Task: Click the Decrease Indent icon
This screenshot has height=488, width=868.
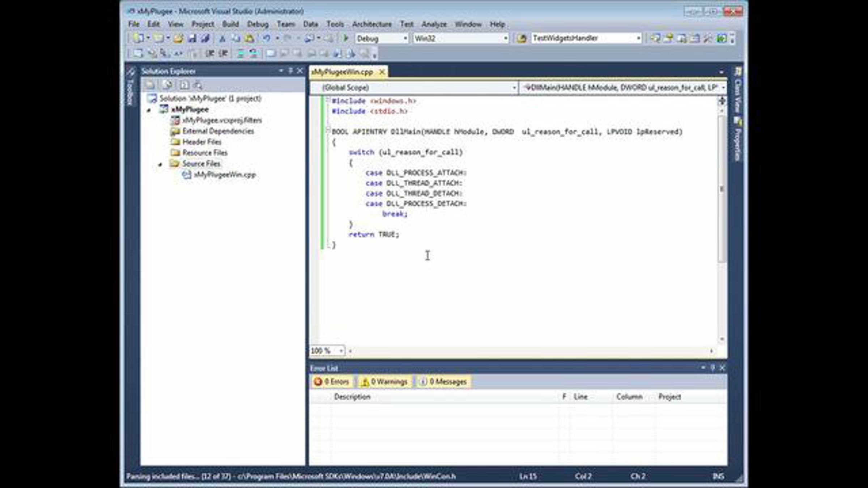Action: click(210, 53)
